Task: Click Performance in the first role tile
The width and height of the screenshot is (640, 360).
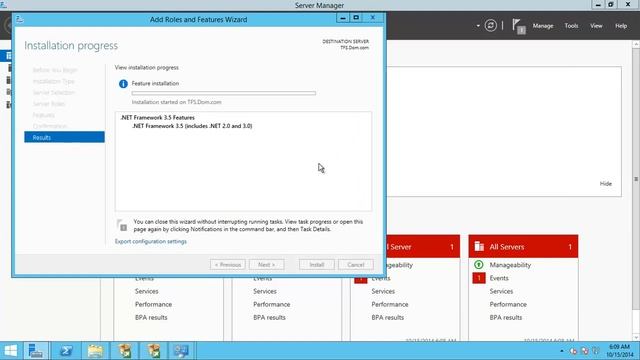Action: click(153, 304)
